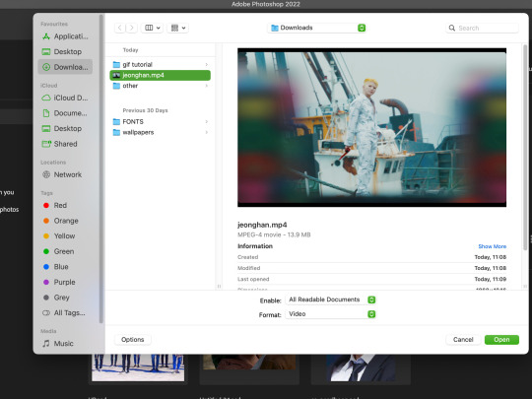Open the Format Video dropdown
Image resolution: width=532 pixels, height=399 pixels.
click(331, 314)
